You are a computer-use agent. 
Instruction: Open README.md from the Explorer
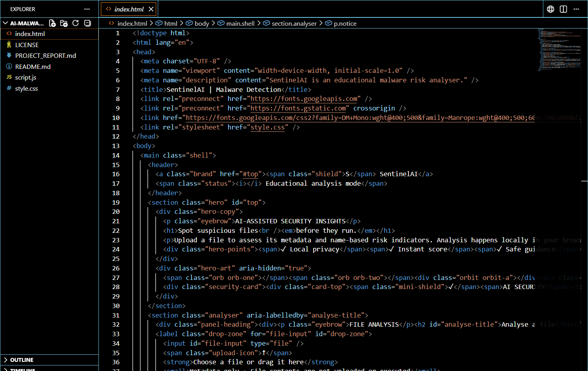pos(49,67)
